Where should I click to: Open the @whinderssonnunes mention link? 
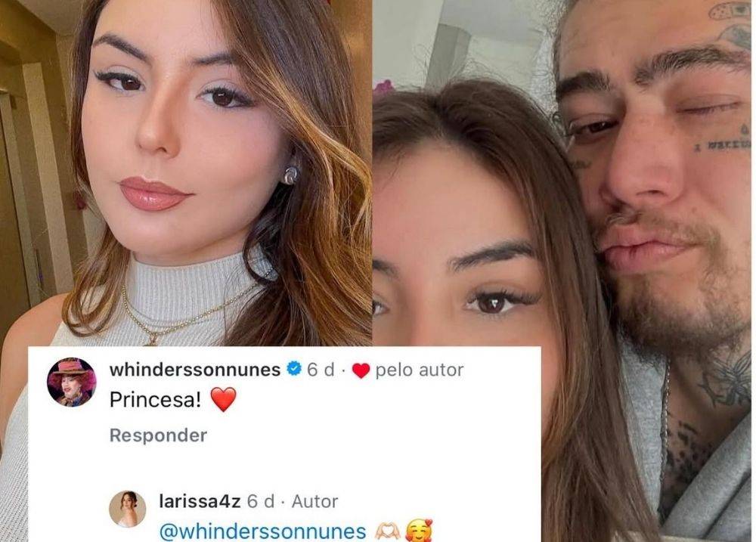[x=263, y=531]
